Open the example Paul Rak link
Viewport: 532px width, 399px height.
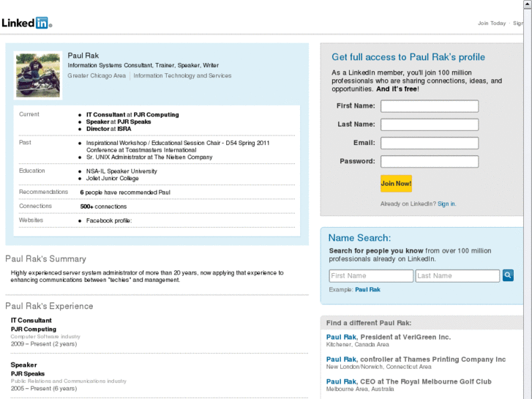[x=367, y=290]
